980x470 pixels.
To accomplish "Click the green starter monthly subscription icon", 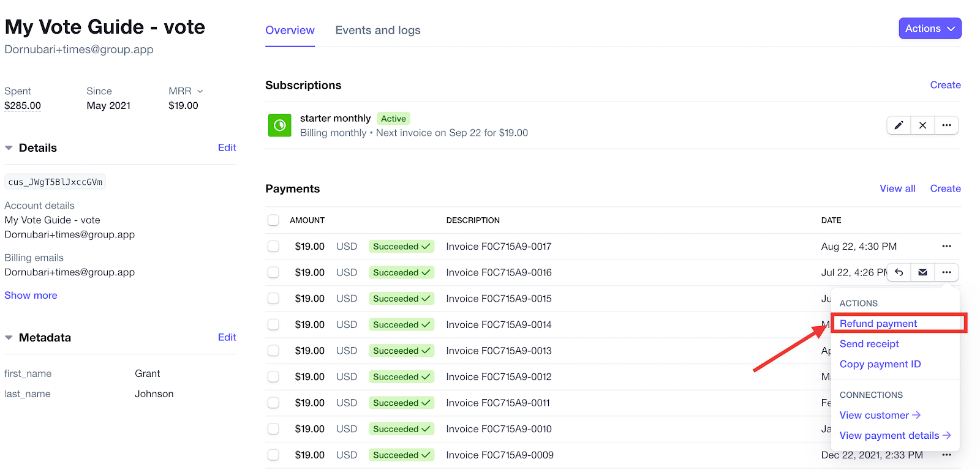I will click(280, 125).
